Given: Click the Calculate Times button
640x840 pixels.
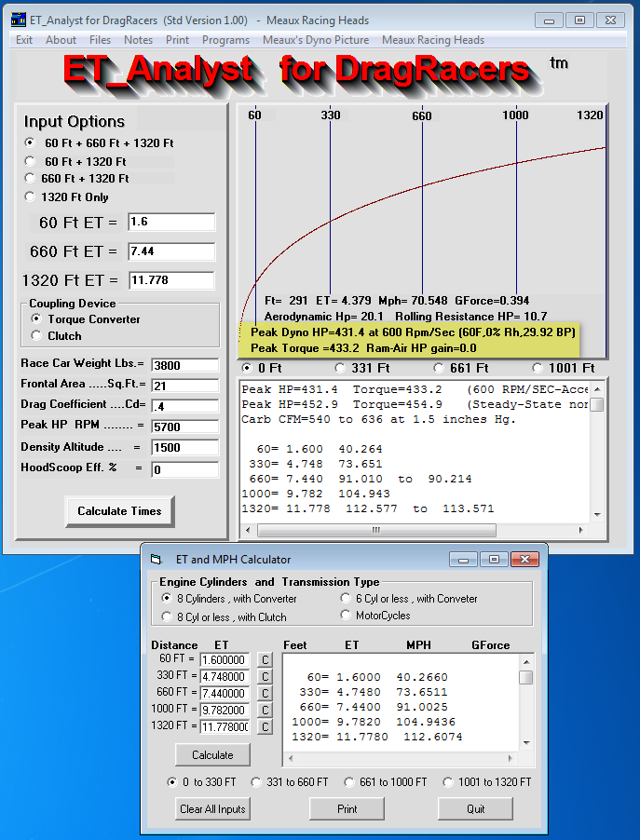Looking at the screenshot, I should 119,511.
